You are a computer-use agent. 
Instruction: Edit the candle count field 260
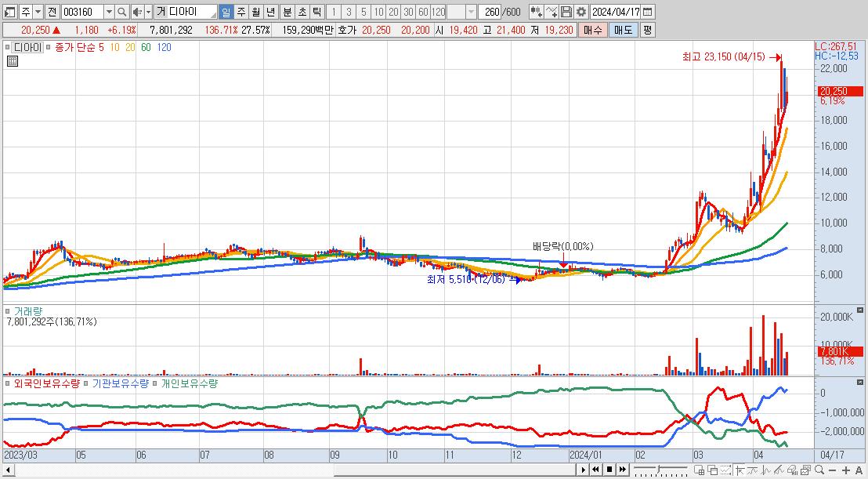(491, 12)
